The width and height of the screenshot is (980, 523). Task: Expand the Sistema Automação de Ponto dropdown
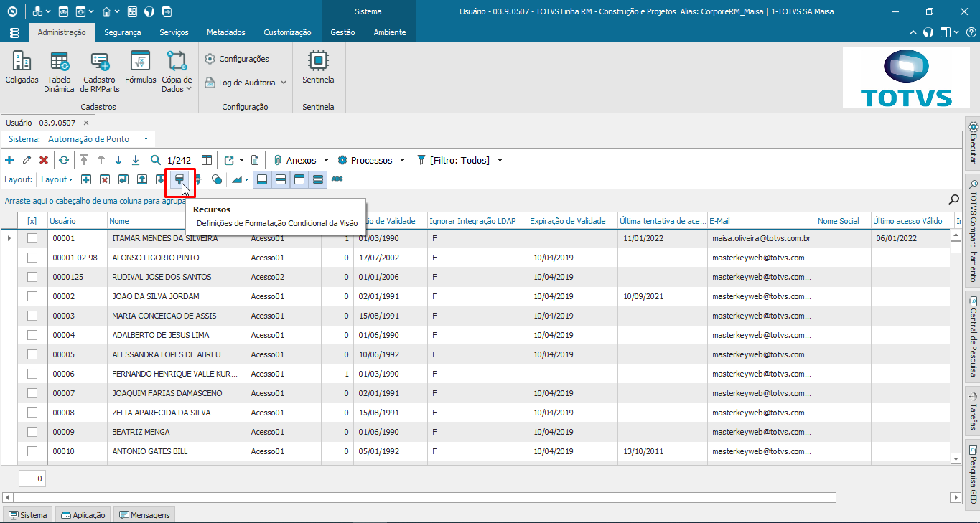146,139
